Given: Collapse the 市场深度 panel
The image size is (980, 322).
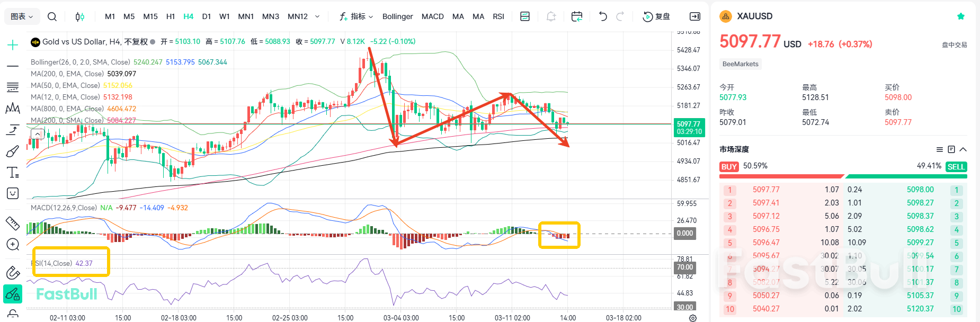Looking at the screenshot, I should point(963,149).
